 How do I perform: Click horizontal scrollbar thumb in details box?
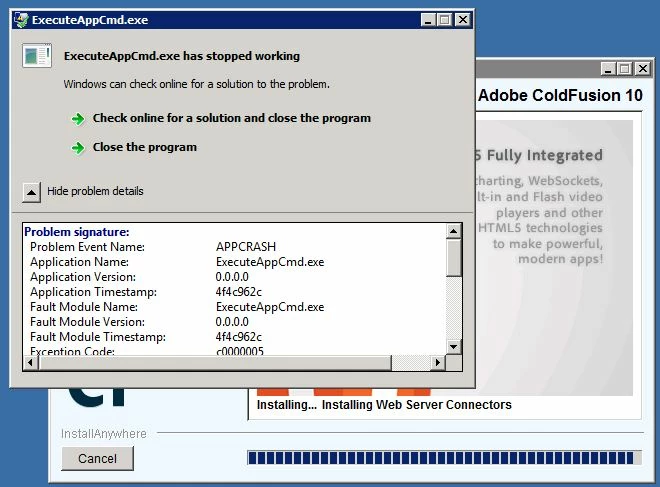215,362
